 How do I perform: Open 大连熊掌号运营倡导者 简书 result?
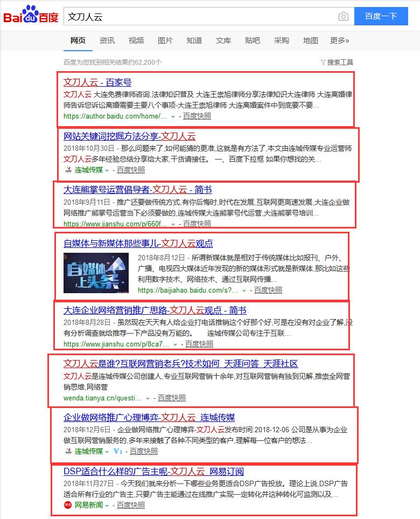137,190
